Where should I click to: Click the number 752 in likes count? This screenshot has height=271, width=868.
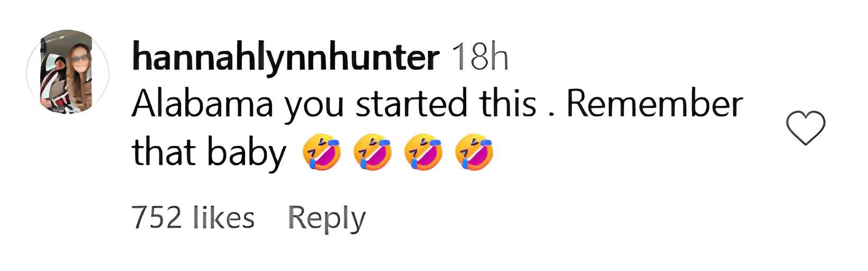pyautogui.click(x=157, y=218)
